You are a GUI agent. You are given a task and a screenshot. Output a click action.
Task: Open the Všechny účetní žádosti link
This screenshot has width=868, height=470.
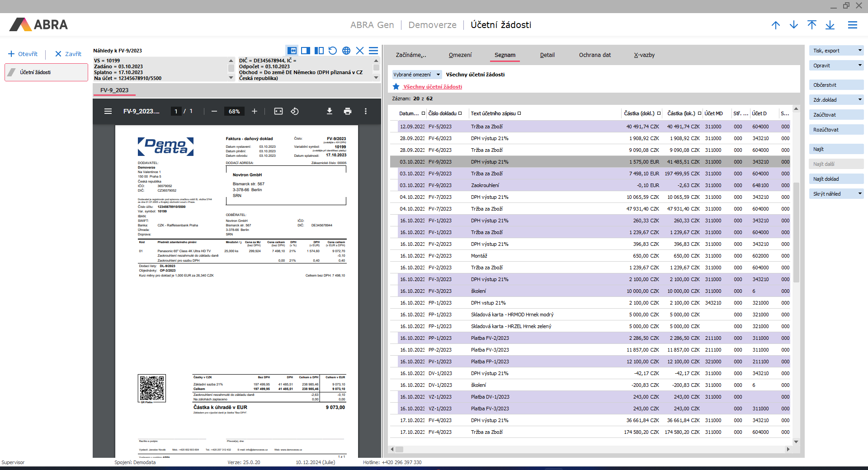click(433, 87)
